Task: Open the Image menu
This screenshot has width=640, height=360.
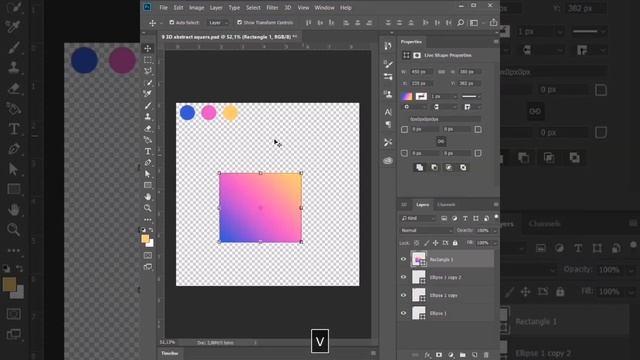Action: pos(196,8)
